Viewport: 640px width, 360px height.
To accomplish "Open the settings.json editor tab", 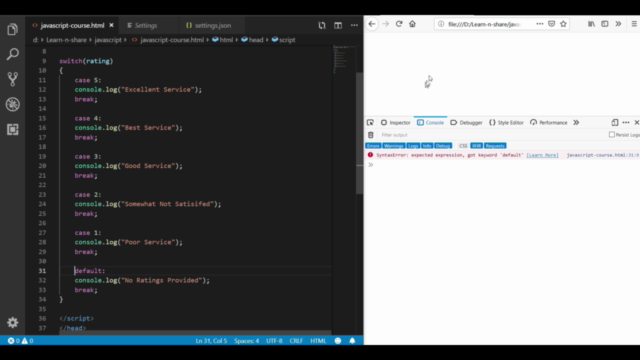I will pyautogui.click(x=209, y=25).
